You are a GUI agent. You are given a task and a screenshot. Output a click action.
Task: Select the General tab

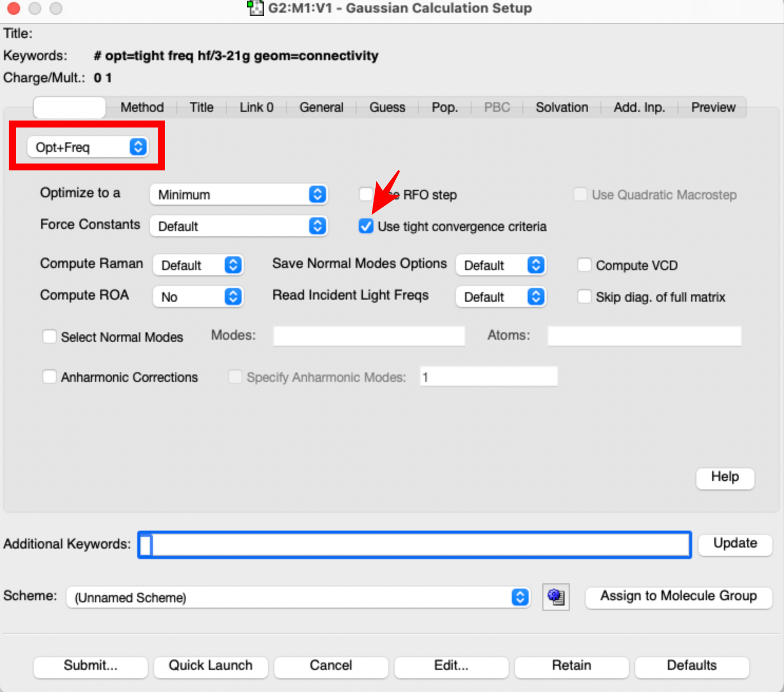[321, 107]
